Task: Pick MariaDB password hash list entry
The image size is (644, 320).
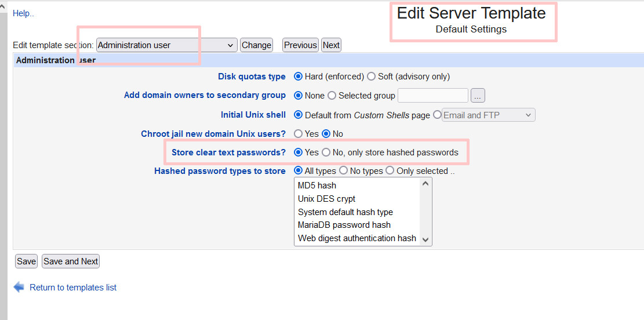Action: 344,225
